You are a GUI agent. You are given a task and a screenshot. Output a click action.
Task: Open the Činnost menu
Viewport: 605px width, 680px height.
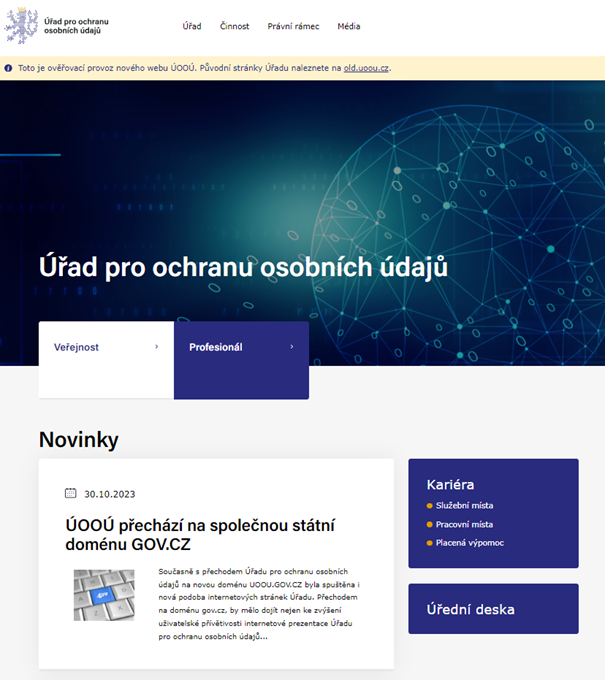click(234, 26)
